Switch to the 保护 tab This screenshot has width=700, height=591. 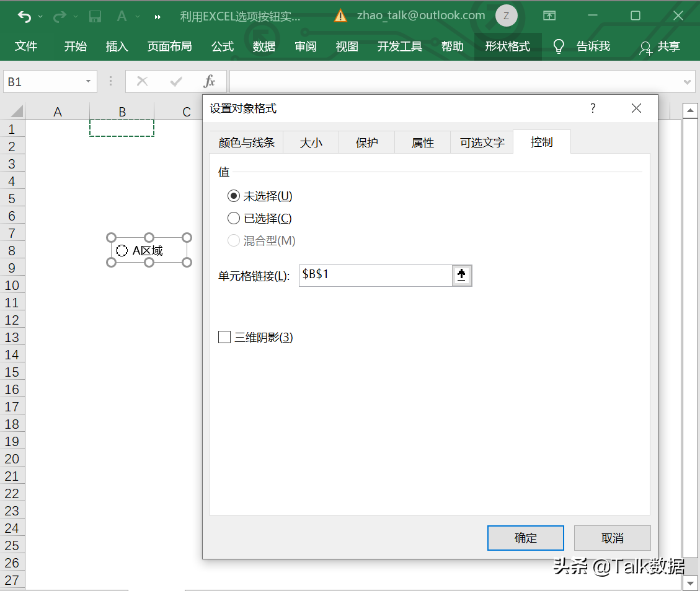(366, 142)
